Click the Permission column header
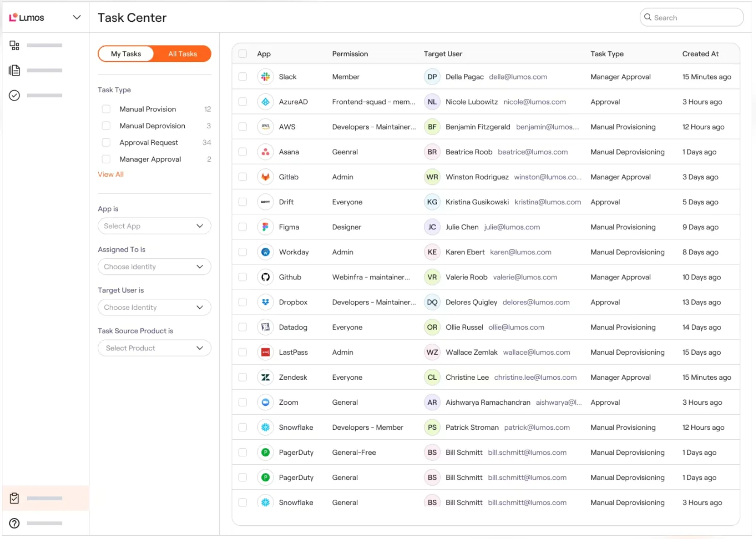Image resolution: width=756 pixels, height=539 pixels. [x=350, y=54]
